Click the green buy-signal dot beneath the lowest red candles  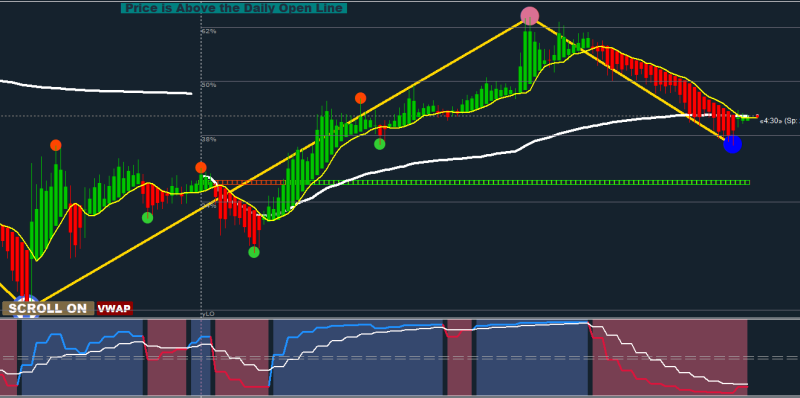[x=254, y=252]
